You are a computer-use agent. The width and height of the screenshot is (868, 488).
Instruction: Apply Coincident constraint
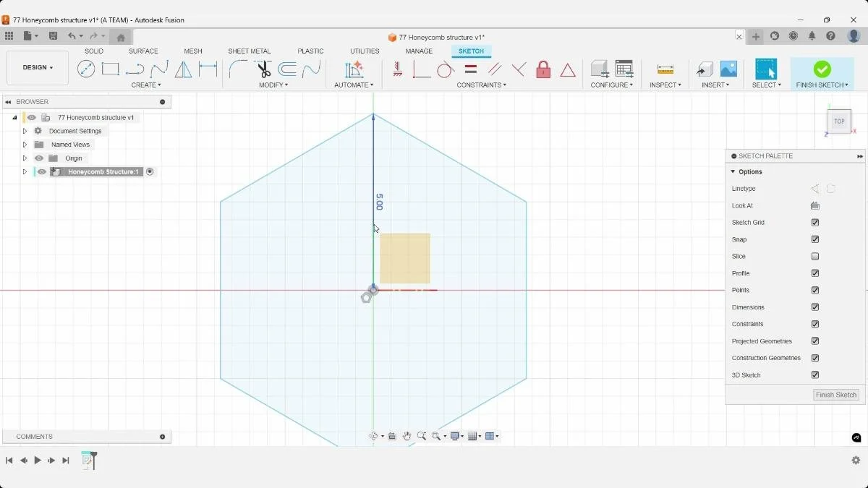422,69
